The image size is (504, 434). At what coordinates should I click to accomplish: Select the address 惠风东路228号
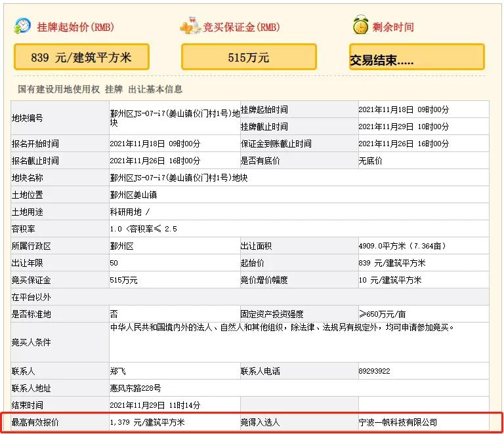tap(136, 387)
